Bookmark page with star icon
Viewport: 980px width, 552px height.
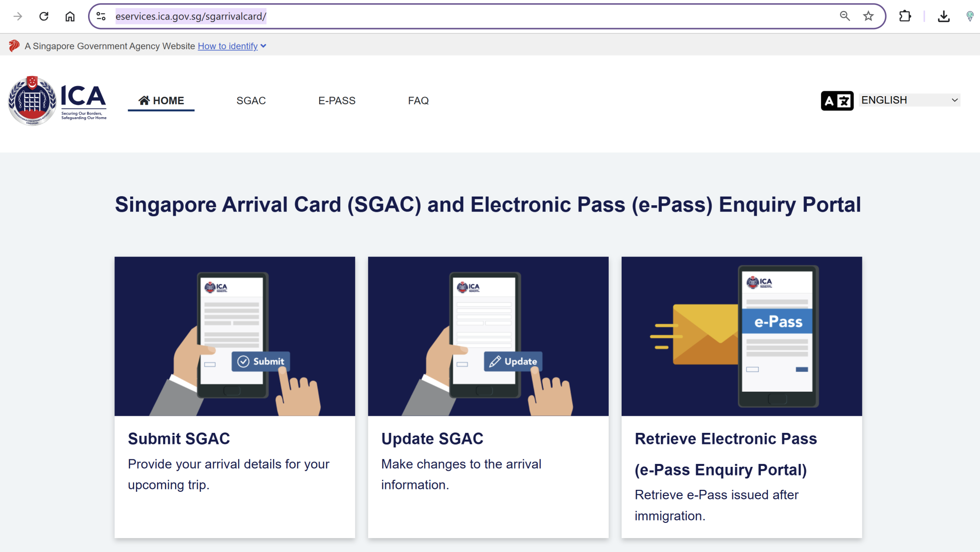(x=868, y=16)
